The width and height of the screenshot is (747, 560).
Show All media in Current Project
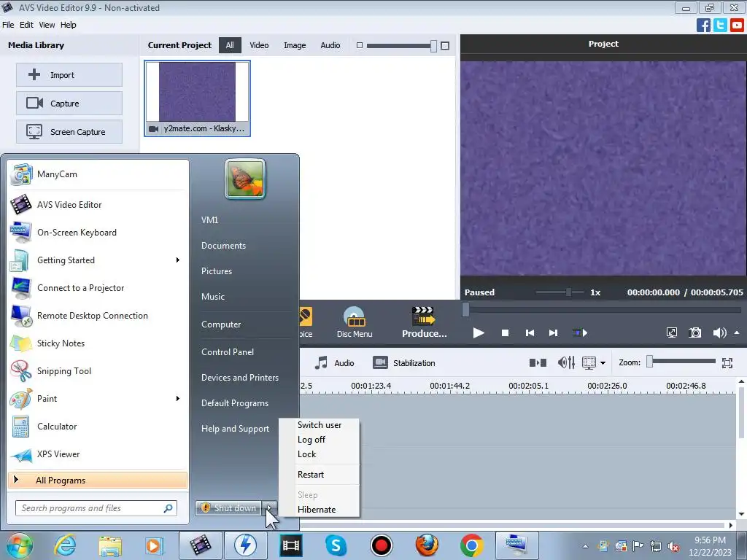point(230,45)
